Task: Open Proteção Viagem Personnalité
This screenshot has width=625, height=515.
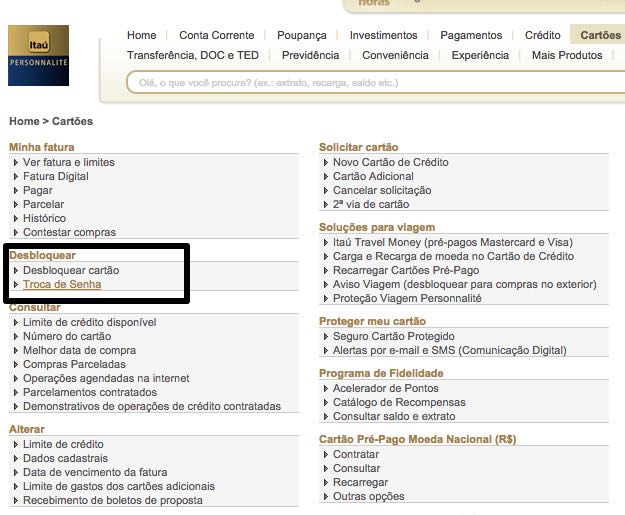Action: pos(407,298)
